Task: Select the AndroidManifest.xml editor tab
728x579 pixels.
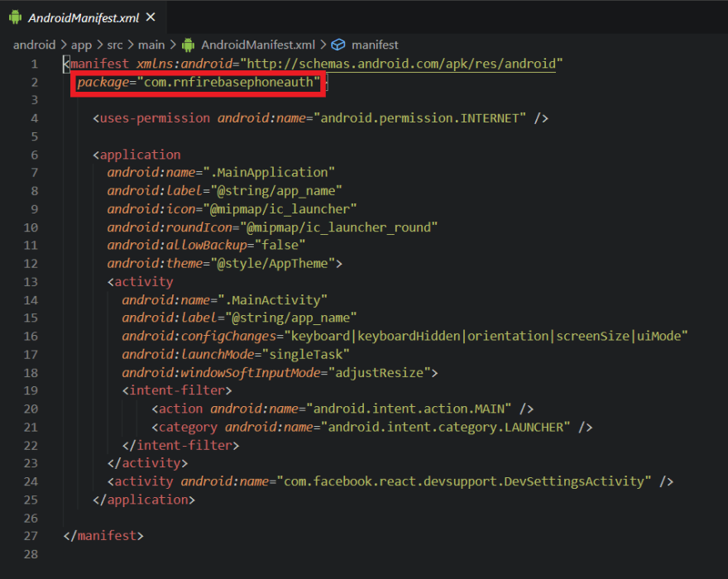Action: [x=84, y=17]
